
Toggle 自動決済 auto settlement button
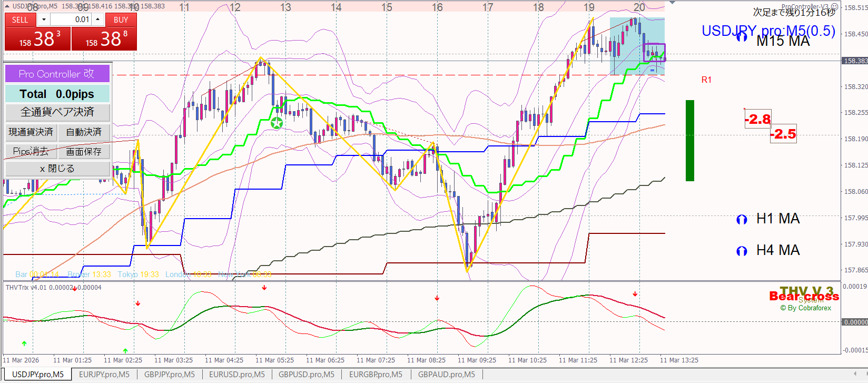point(84,132)
